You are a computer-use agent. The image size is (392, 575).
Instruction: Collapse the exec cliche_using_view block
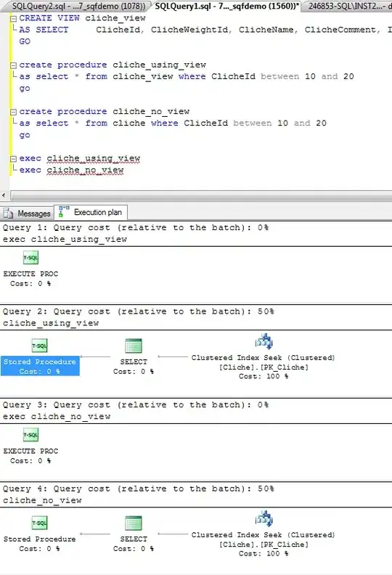point(14,159)
